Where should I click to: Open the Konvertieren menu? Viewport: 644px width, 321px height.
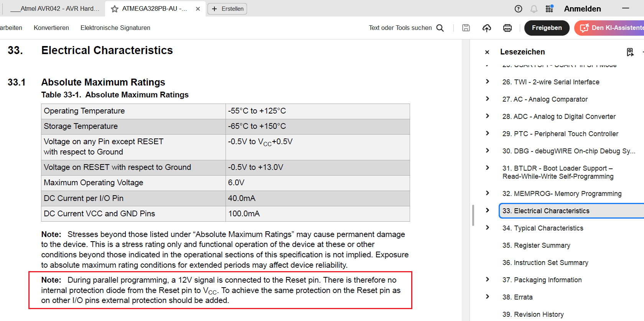click(51, 28)
